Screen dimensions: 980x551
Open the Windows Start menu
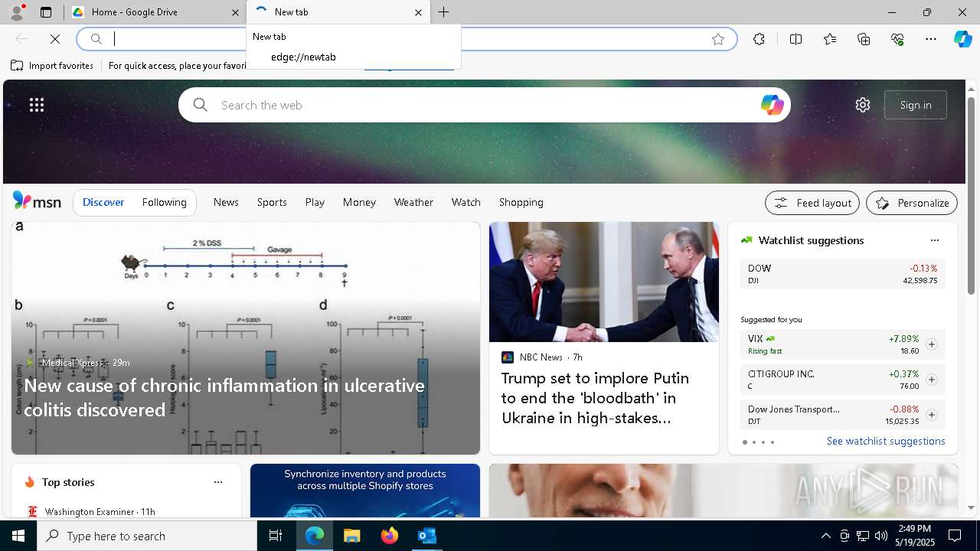tap(18, 536)
